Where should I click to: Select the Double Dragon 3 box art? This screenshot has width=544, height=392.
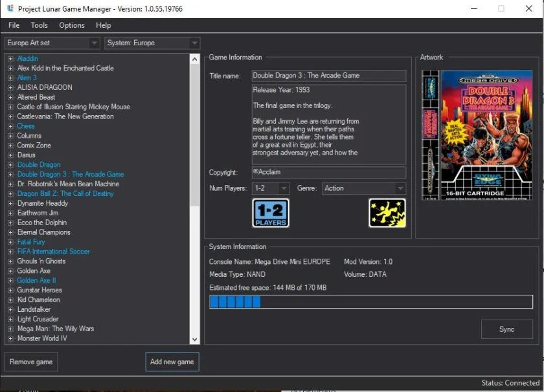click(477, 135)
